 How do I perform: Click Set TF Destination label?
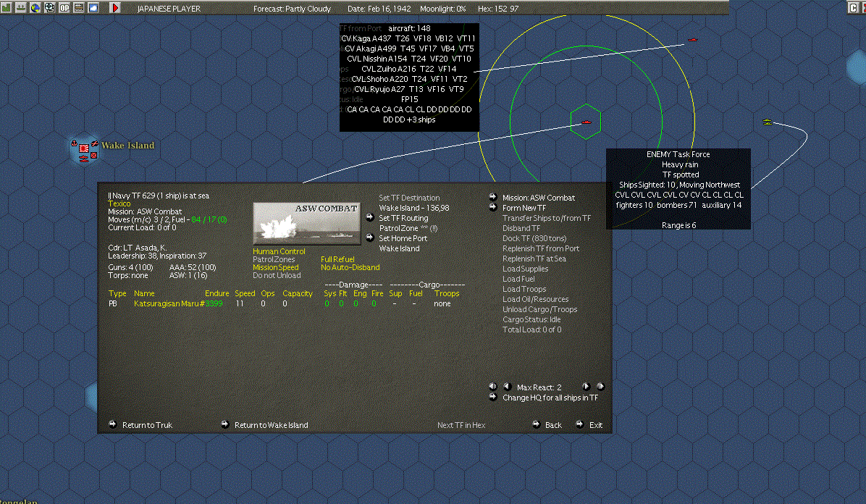point(409,198)
